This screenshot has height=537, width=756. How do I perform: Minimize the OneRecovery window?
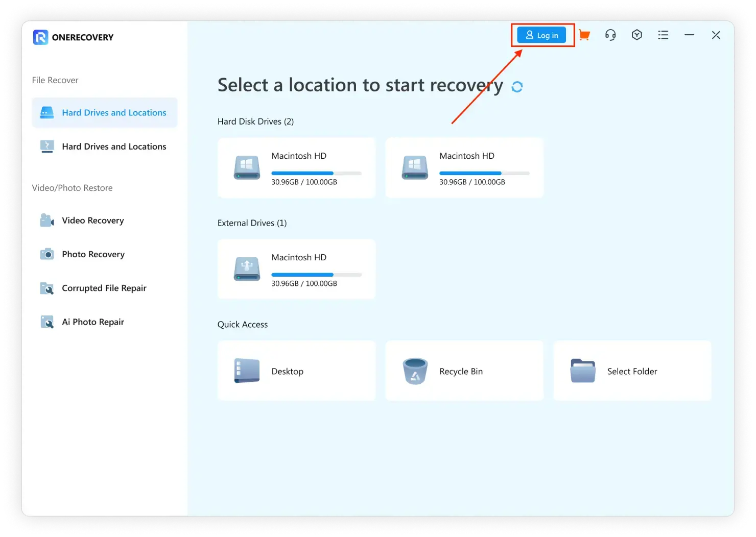point(689,35)
